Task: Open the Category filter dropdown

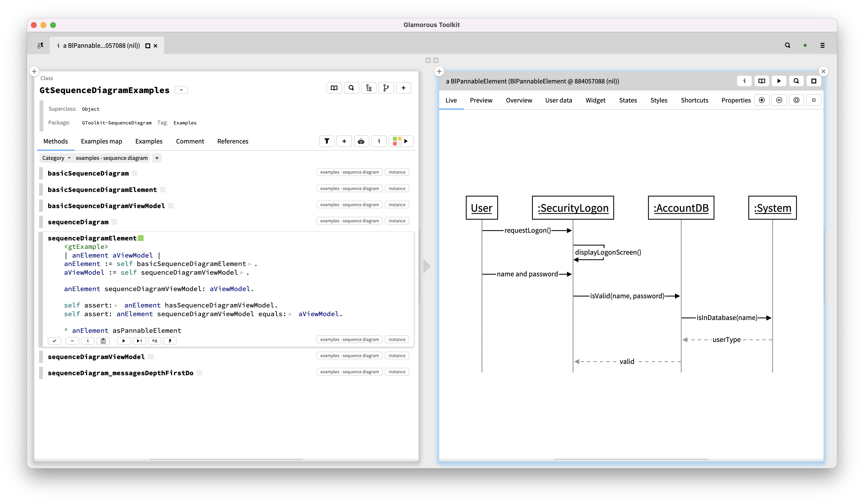Action: (x=56, y=158)
